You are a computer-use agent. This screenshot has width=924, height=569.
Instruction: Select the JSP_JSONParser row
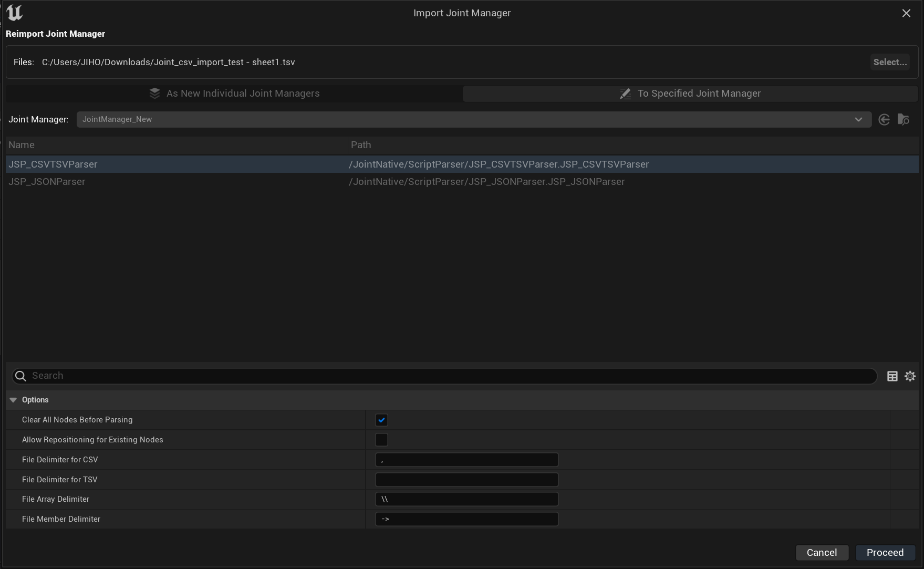[47, 182]
